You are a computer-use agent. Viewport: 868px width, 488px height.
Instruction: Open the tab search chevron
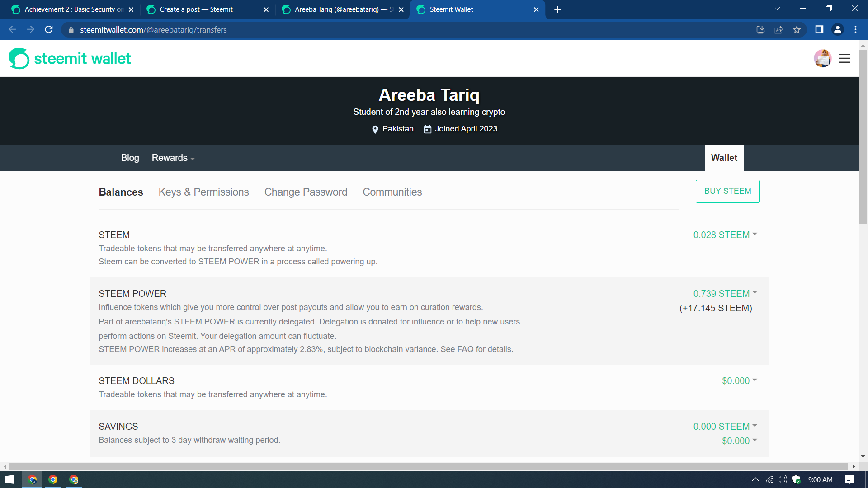click(x=777, y=9)
